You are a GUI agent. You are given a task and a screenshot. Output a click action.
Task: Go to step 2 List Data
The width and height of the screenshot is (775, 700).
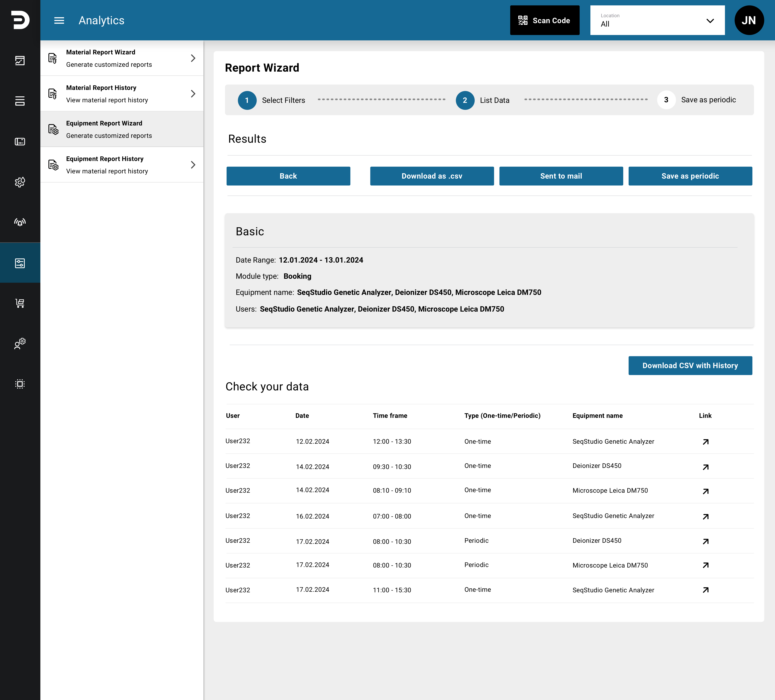[482, 100]
